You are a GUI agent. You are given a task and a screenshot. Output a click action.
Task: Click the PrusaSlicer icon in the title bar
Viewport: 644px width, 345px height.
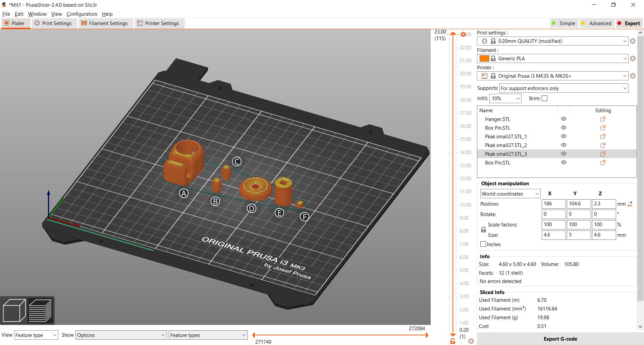click(4, 5)
